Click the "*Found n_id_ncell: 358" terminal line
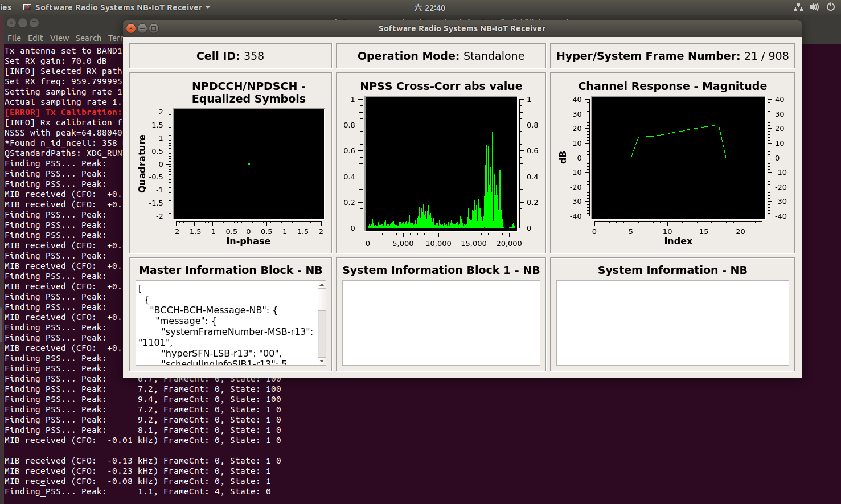 tap(61, 143)
